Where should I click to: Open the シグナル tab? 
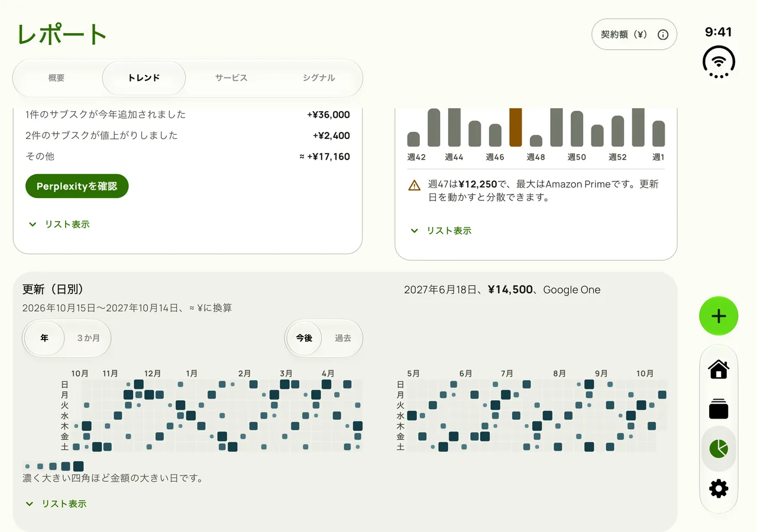click(x=319, y=78)
